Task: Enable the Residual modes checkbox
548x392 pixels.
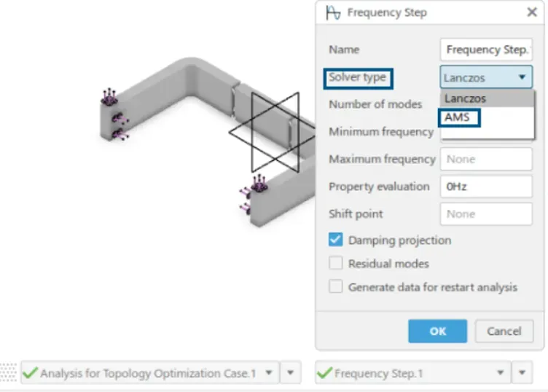Action: pos(335,263)
